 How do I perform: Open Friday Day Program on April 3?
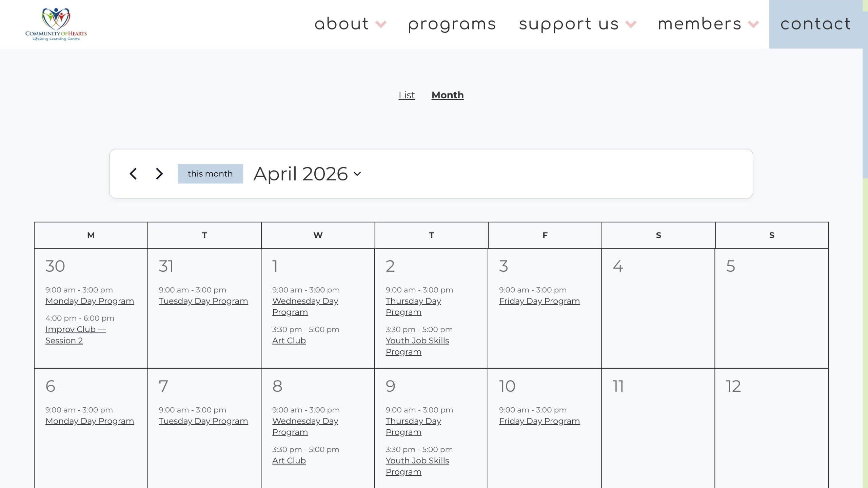click(539, 301)
